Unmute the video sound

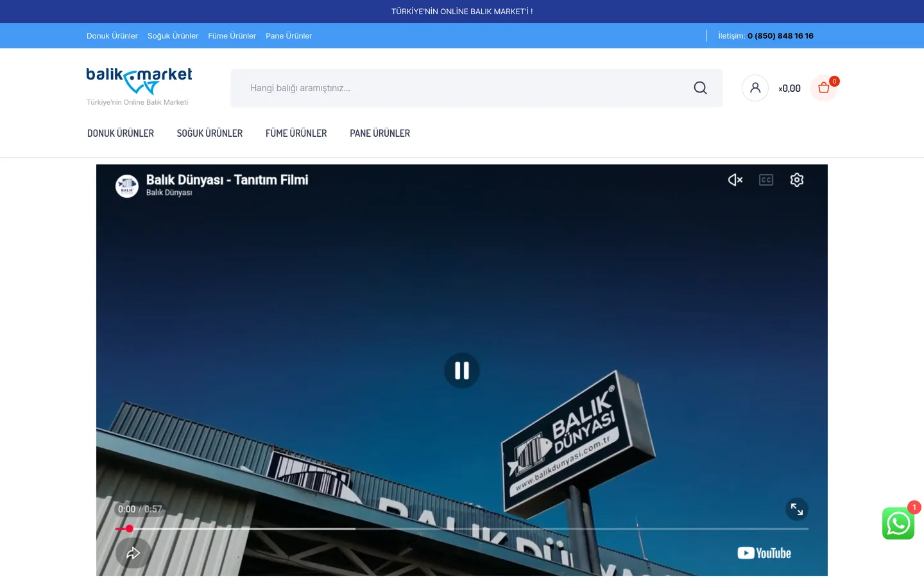(x=735, y=180)
